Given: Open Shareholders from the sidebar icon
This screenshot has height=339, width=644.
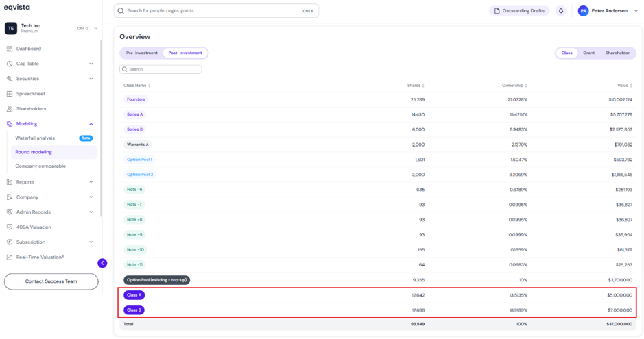Looking at the screenshot, I should point(10,109).
